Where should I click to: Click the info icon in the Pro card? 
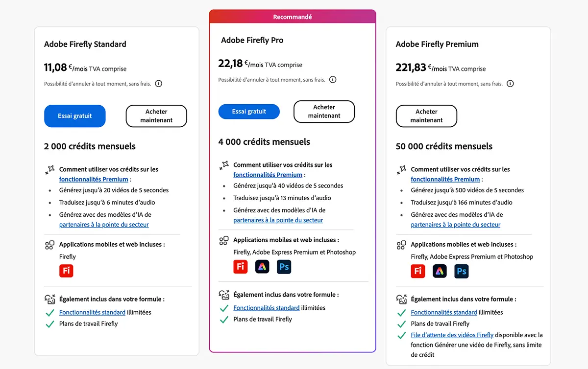(x=333, y=79)
